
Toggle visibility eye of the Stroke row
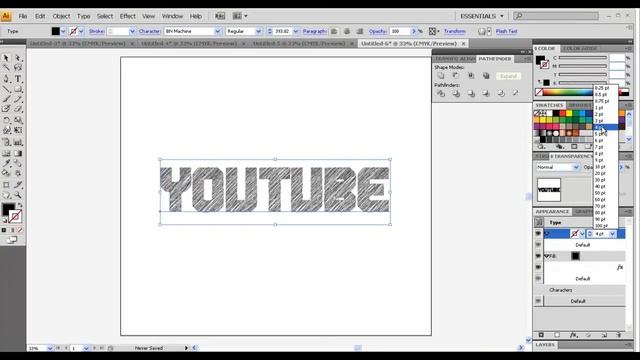coord(538,233)
